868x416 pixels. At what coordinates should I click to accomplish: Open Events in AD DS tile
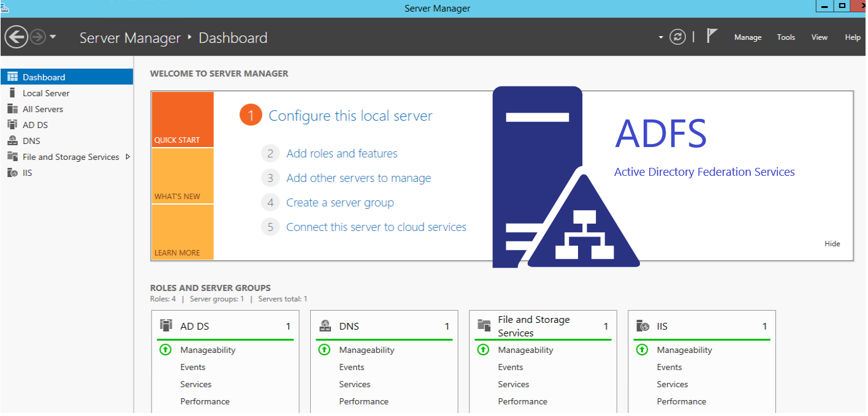pyautogui.click(x=192, y=368)
